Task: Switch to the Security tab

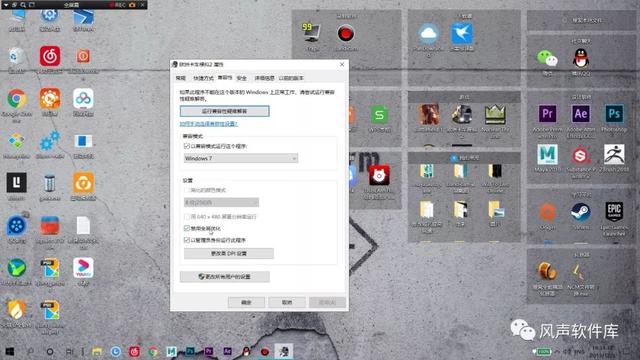Action: coord(242,78)
